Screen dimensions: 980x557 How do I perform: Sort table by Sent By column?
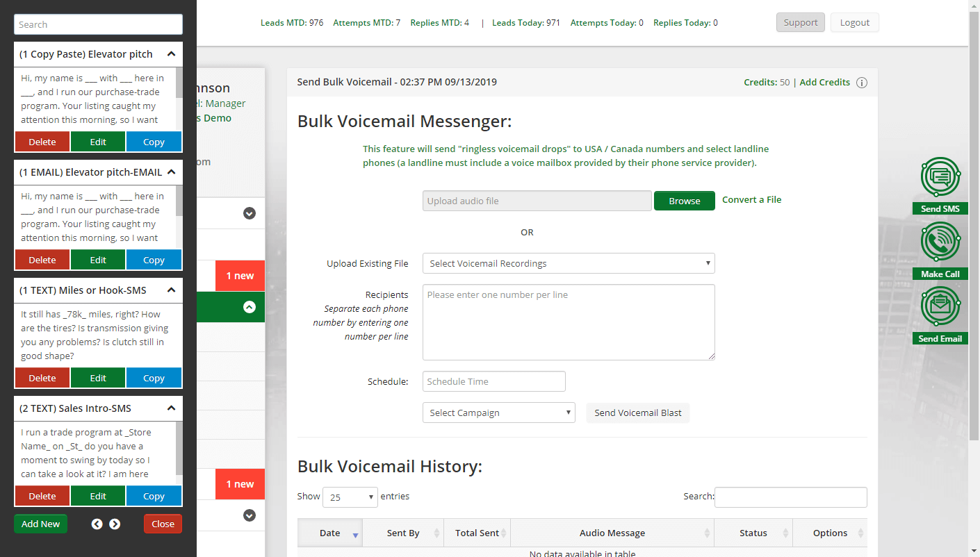(x=403, y=533)
